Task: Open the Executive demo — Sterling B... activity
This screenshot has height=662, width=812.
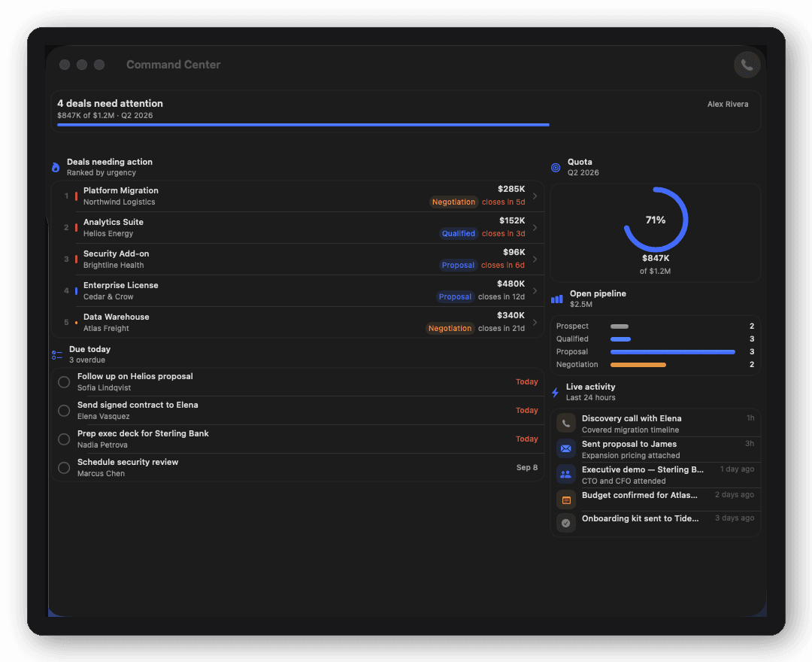Action: point(656,475)
